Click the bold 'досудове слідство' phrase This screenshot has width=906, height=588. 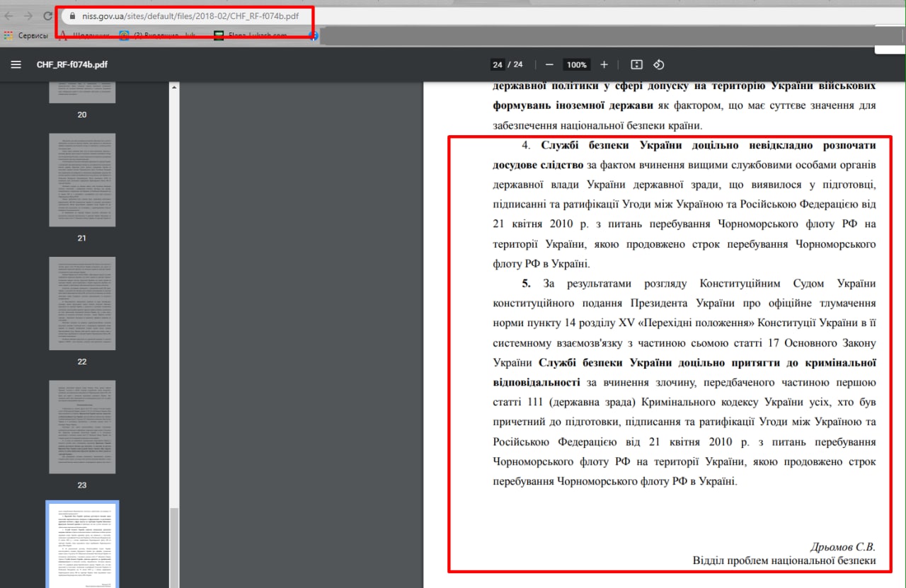(539, 165)
